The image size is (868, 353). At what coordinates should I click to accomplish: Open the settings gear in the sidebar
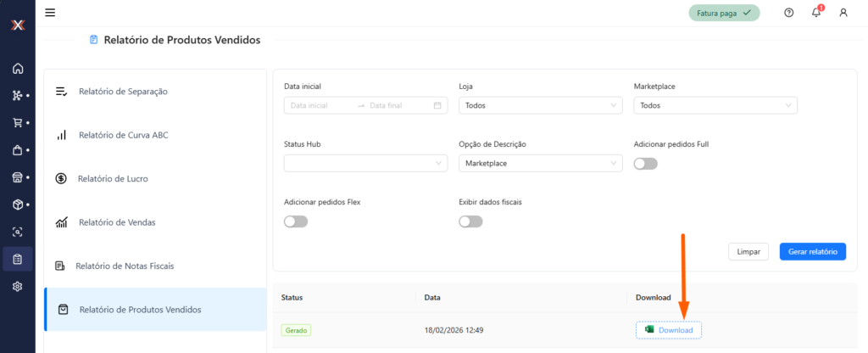17,286
